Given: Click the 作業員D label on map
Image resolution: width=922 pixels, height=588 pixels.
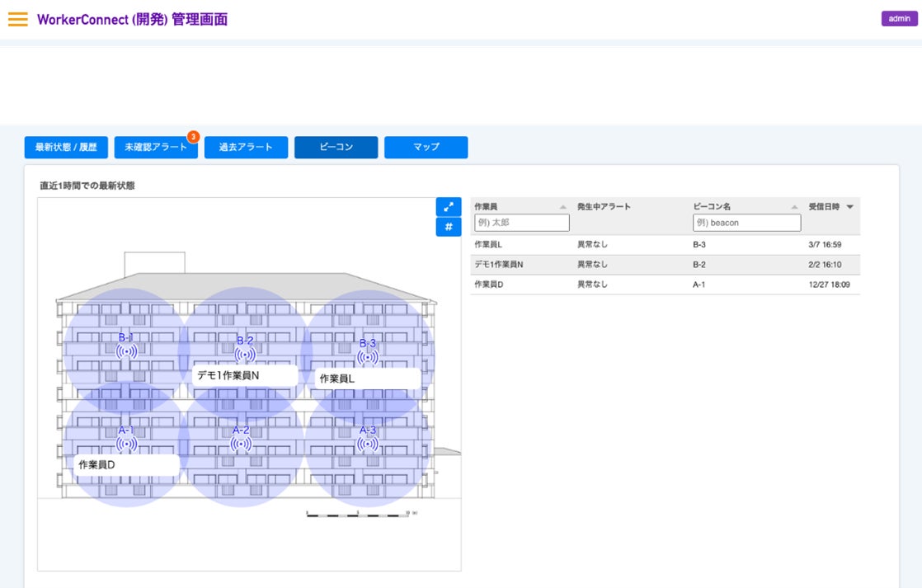Looking at the screenshot, I should [x=127, y=465].
